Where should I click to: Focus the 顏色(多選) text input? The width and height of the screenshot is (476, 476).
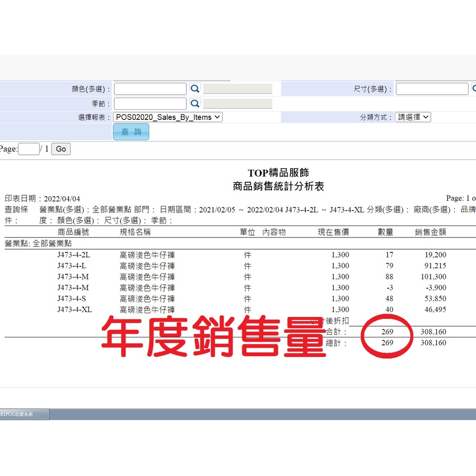tap(150, 89)
